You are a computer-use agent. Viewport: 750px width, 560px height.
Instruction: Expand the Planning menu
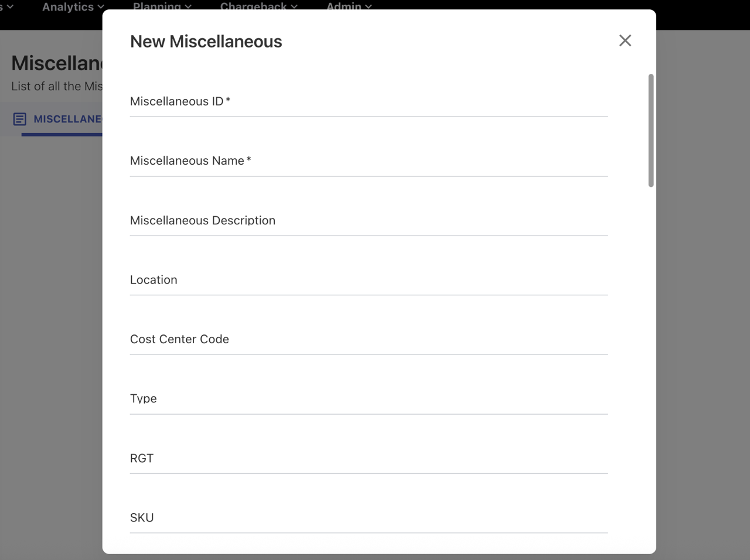point(162,7)
